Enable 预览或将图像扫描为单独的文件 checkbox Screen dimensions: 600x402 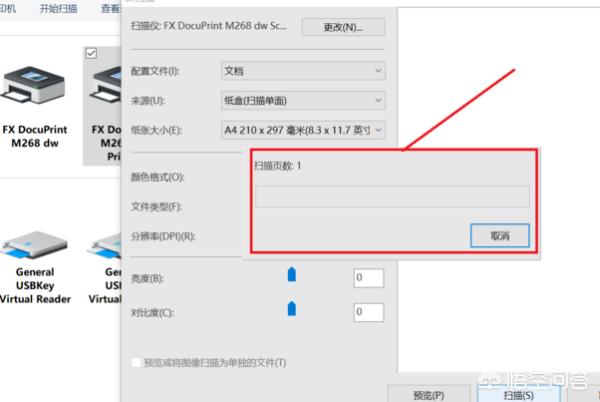138,362
